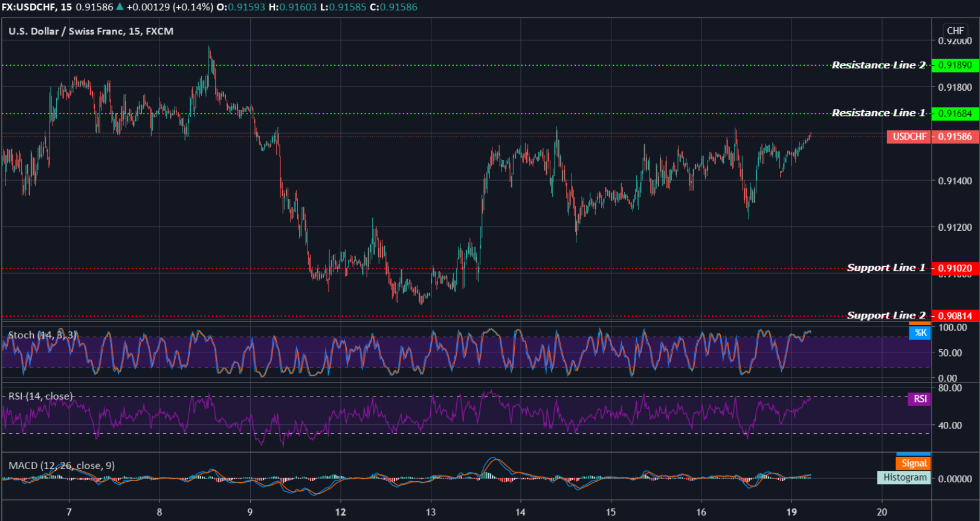This screenshot has width=980, height=521.
Task: Click the 0.90814 red price tag
Action: pyautogui.click(x=955, y=316)
